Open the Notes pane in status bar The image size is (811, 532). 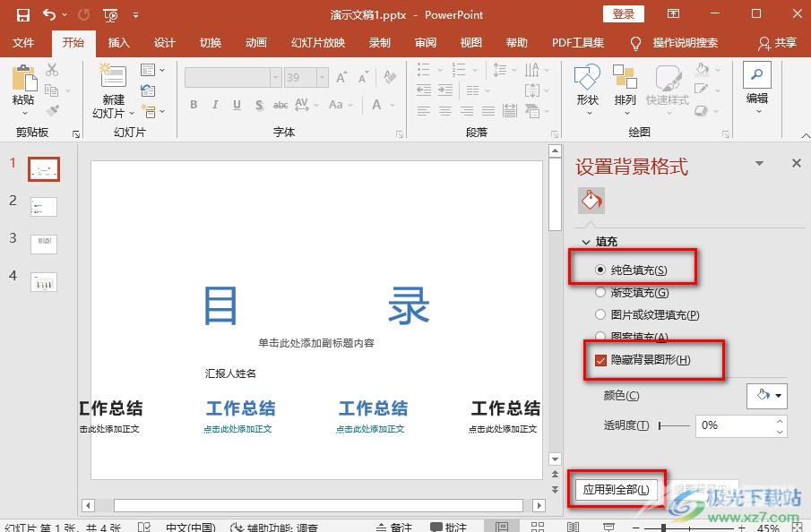394,527
